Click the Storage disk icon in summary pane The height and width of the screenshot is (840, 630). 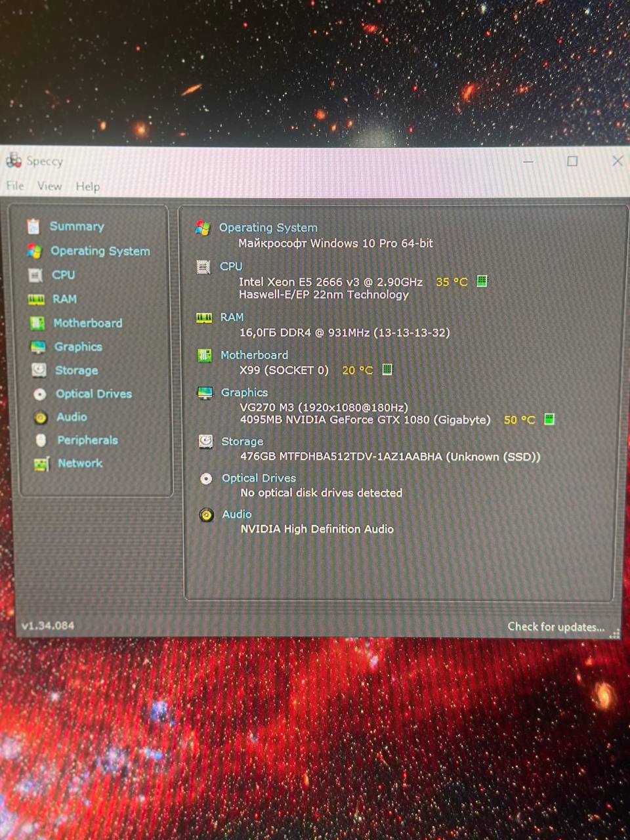click(206, 442)
